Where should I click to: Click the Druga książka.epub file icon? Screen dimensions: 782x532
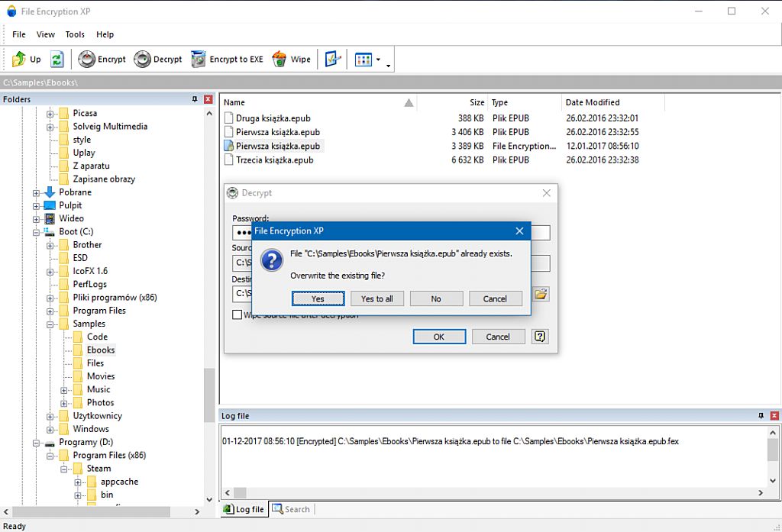point(229,118)
